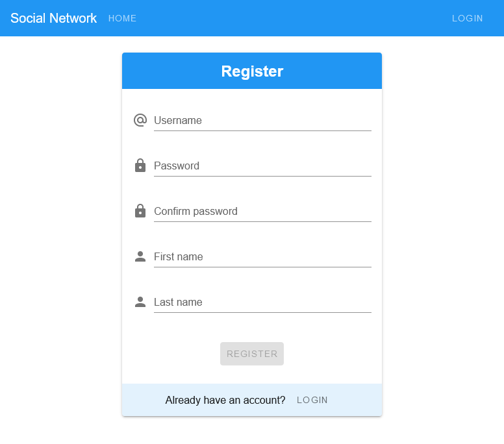The image size is (504, 444).
Task: Select the Confirm password field
Action: pyautogui.click(x=262, y=212)
